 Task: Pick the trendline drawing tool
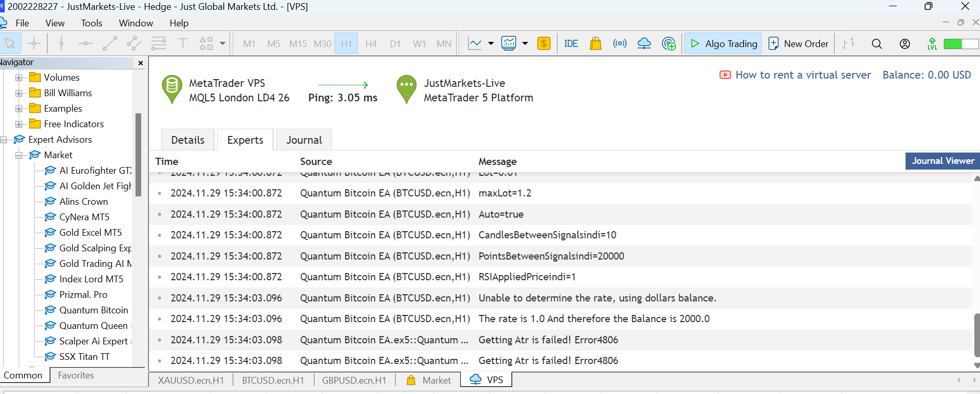tap(110, 43)
